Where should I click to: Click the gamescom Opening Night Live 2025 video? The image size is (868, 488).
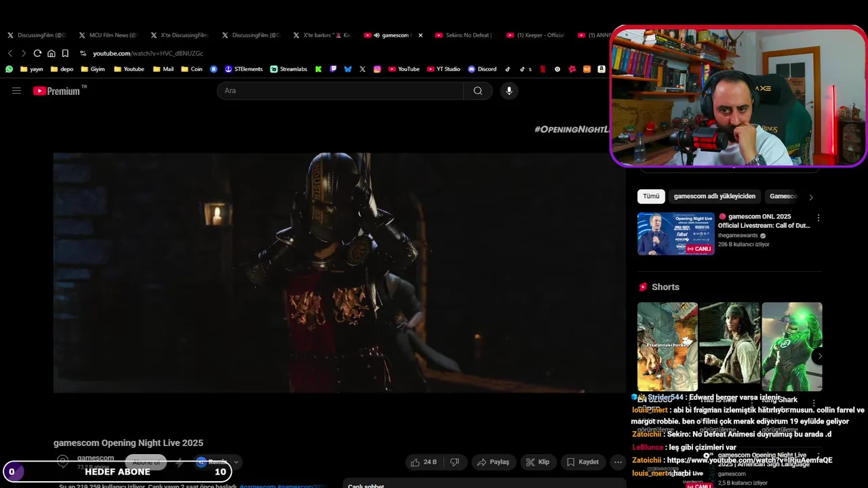[x=339, y=272]
